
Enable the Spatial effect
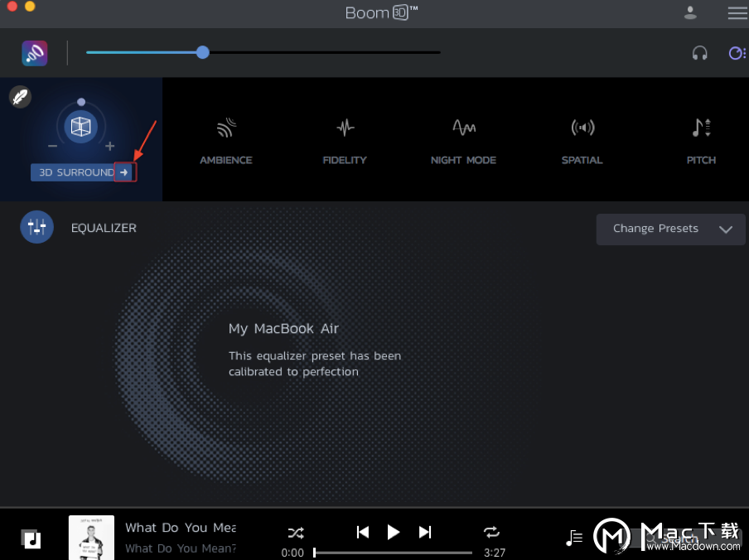(582, 142)
